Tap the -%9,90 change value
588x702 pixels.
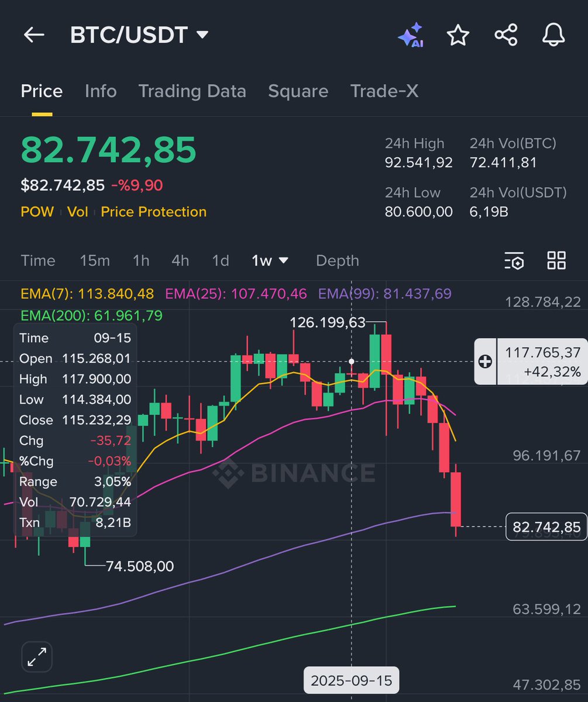(x=137, y=185)
